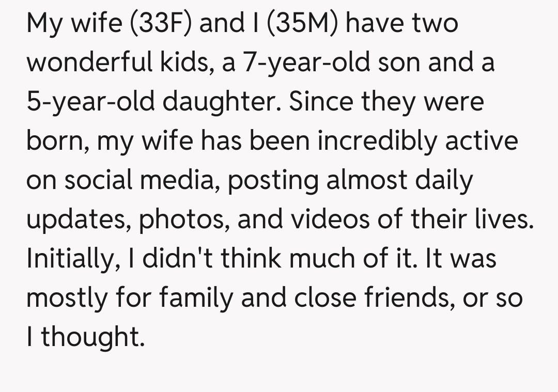Click the phrase "5-year-old"
The image size is (558, 392).
point(90,102)
